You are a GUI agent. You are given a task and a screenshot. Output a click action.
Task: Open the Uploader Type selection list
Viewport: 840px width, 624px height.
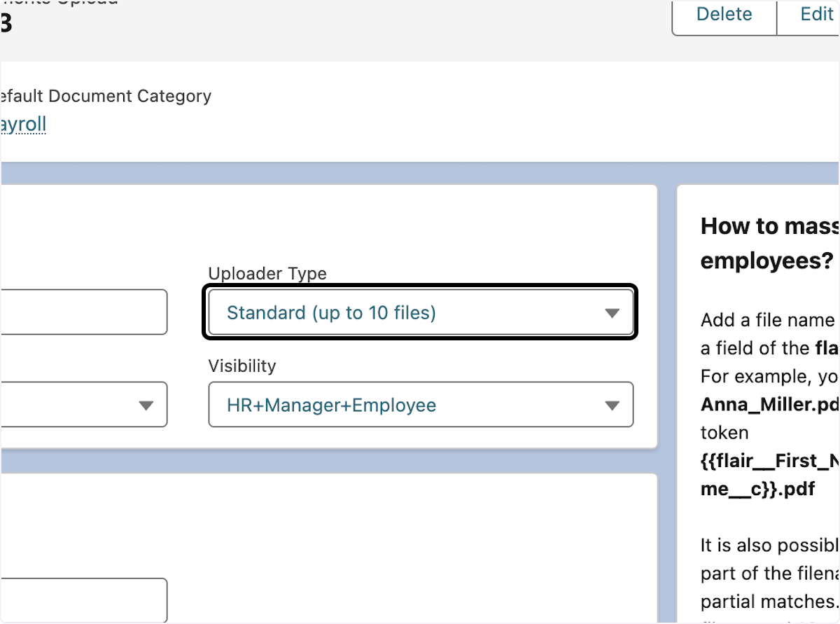tap(420, 312)
